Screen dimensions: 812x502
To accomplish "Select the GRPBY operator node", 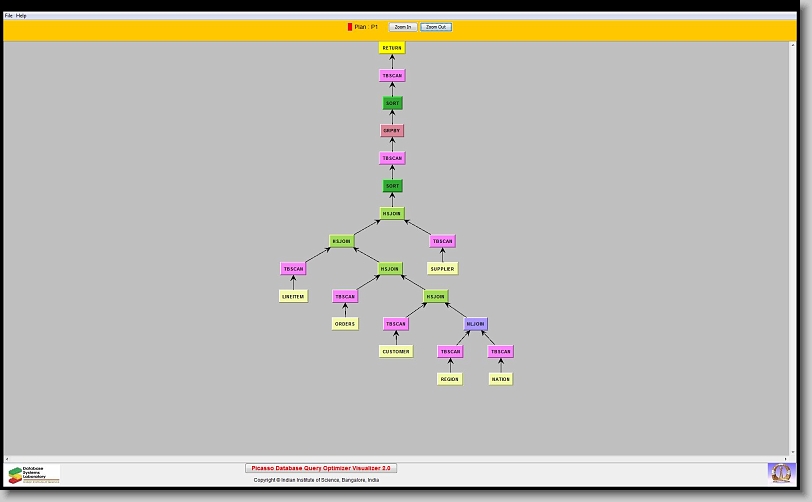I will [392, 131].
